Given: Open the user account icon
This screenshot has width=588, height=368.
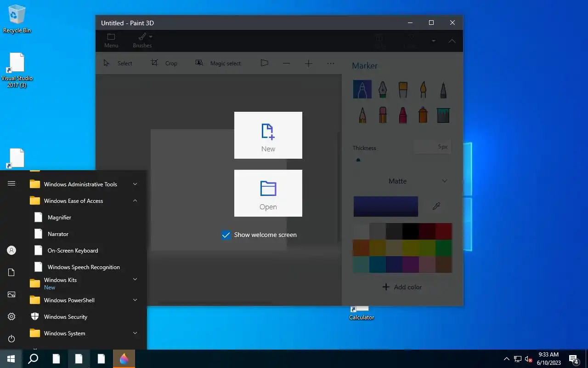Looking at the screenshot, I should click(x=11, y=250).
